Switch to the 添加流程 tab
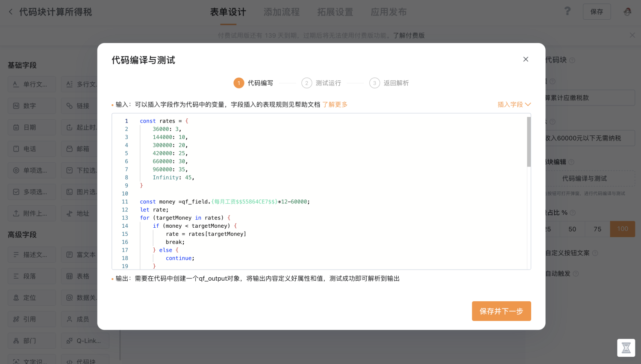The image size is (641, 364). point(281,12)
